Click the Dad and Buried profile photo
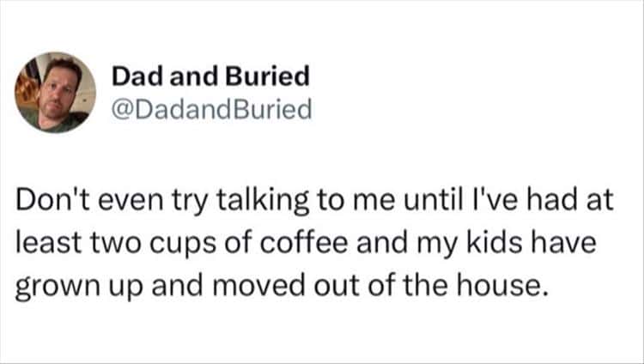 pyautogui.click(x=56, y=92)
